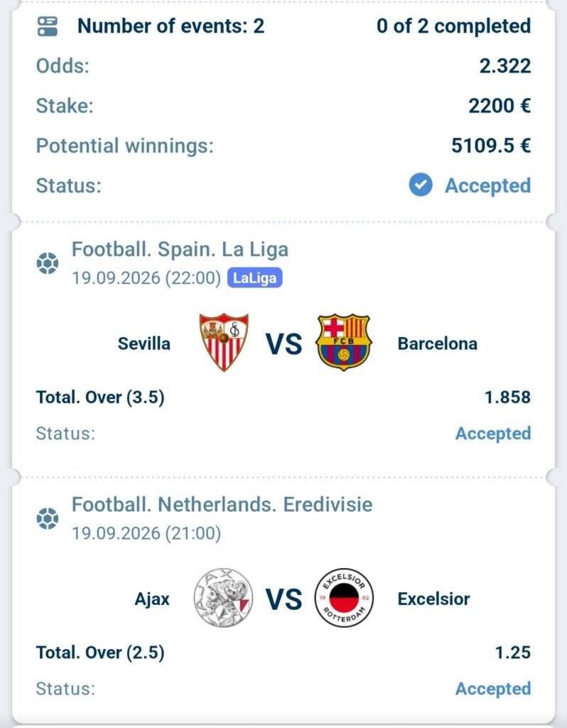Open the Football. Spain. La Liga heading
This screenshot has height=728, width=567.
coord(180,250)
